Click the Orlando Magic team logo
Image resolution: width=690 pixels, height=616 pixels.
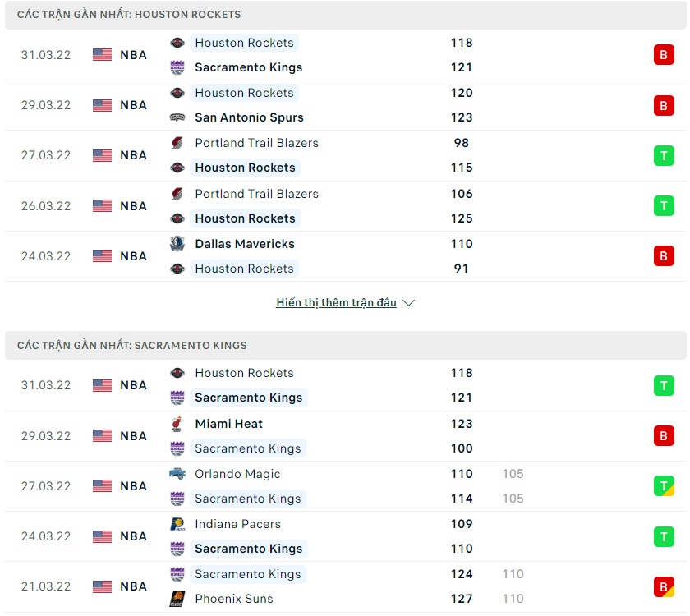(x=177, y=474)
